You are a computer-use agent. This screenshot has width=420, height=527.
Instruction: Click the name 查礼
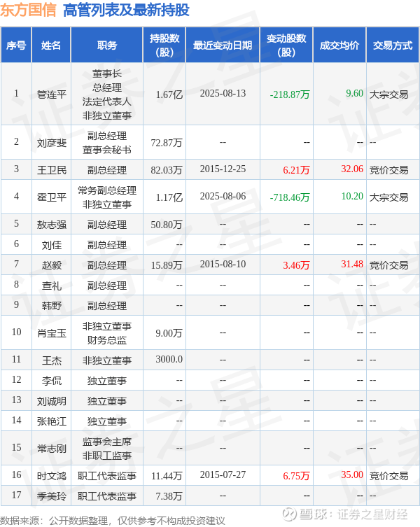[51, 286]
